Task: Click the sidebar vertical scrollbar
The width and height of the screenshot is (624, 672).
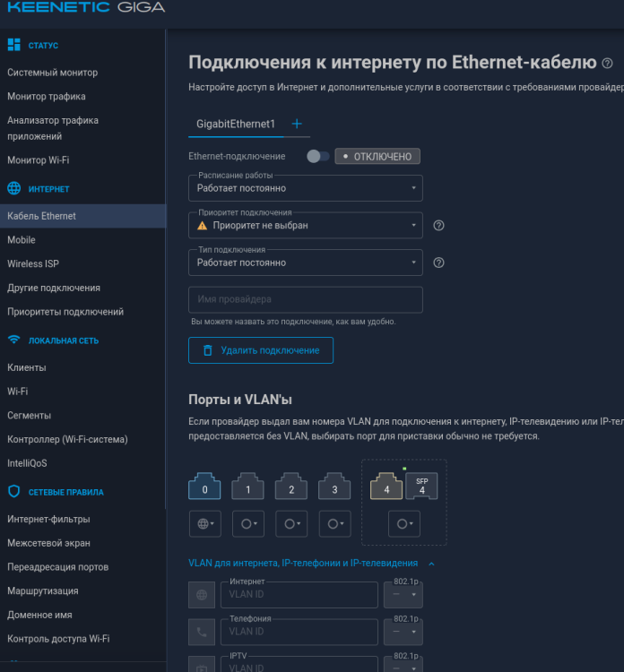Action: pos(166,269)
